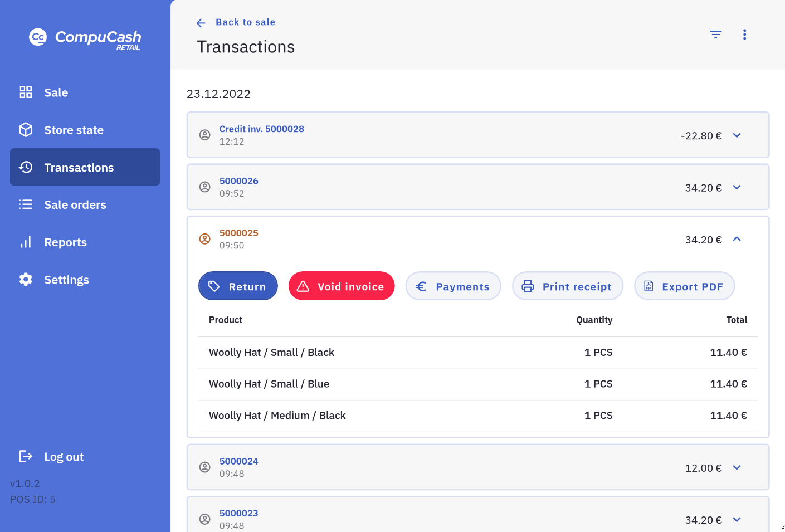
Task: Click the orange customer icon on 5000025
Action: click(x=205, y=239)
